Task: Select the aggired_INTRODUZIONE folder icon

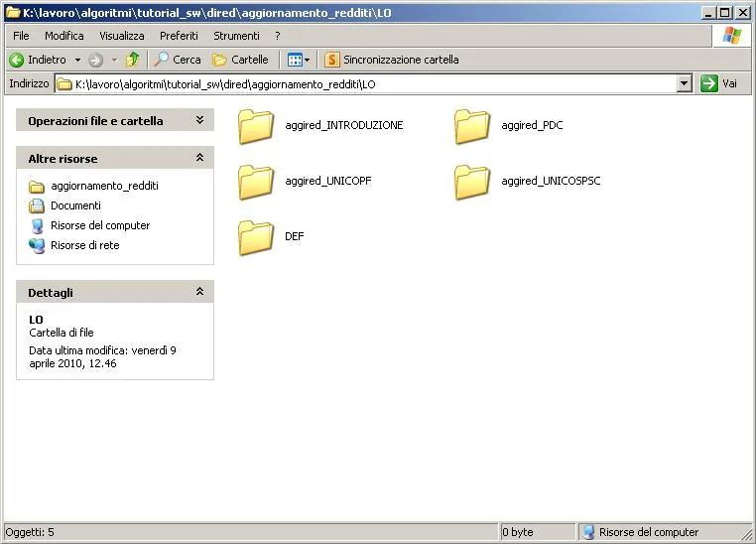Action: tap(256, 126)
